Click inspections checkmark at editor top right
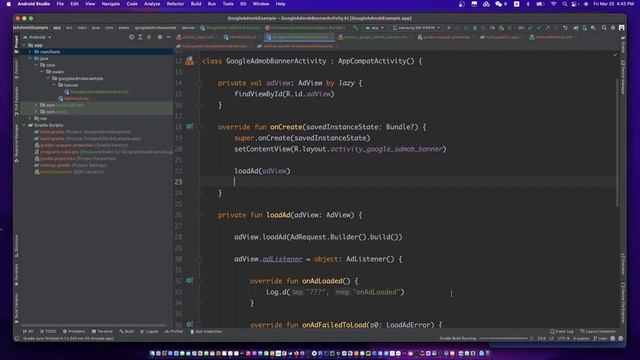 (x=615, y=55)
